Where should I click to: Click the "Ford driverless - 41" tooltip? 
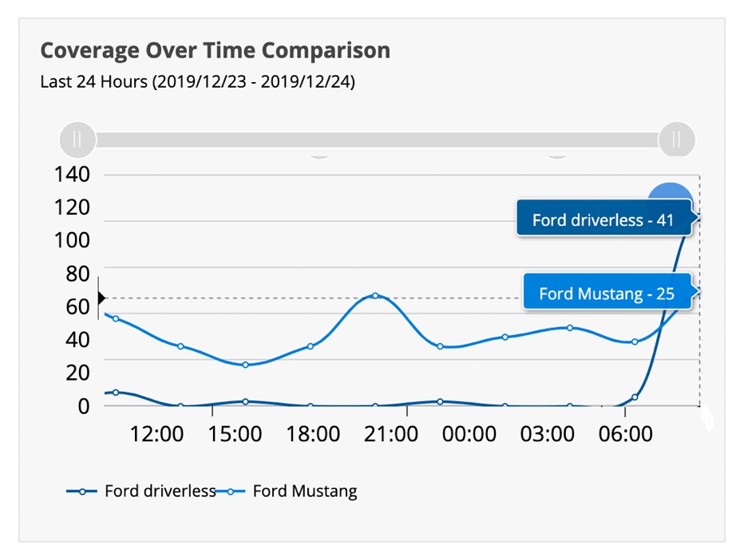[604, 219]
